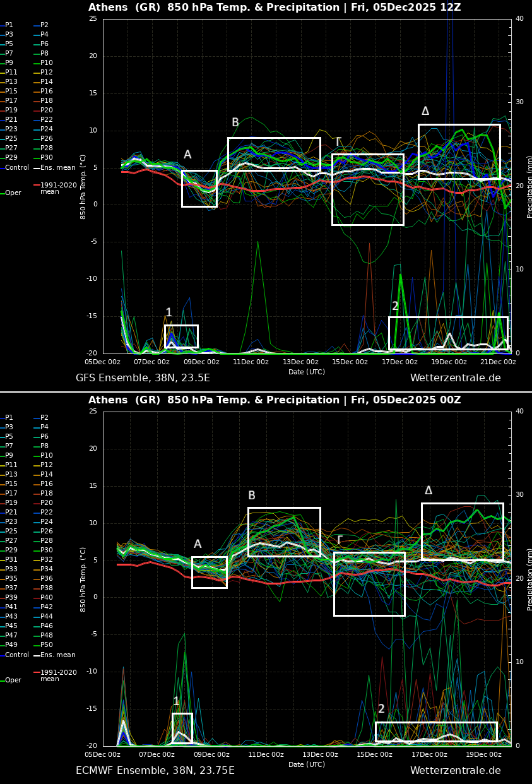Click the ECMWF chart title text
532x784 pixels.
coord(275,400)
